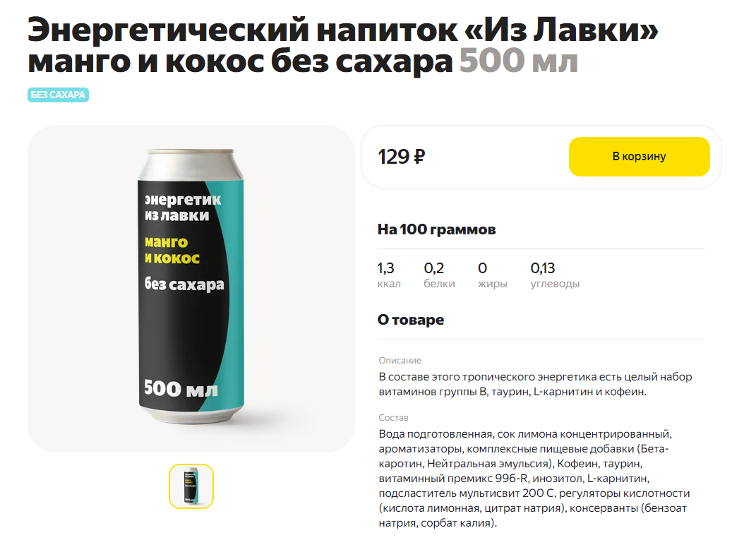This screenshot has width=756, height=540.
Task: Click the БЕЗ САХАРА badge
Action: 58,95
